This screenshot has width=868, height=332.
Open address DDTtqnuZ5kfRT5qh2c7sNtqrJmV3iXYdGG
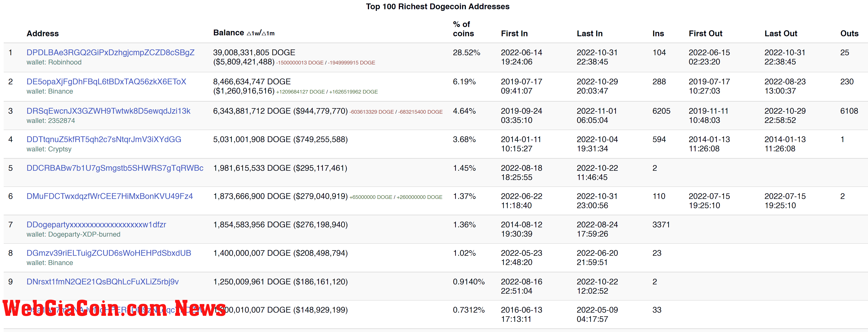click(x=104, y=139)
